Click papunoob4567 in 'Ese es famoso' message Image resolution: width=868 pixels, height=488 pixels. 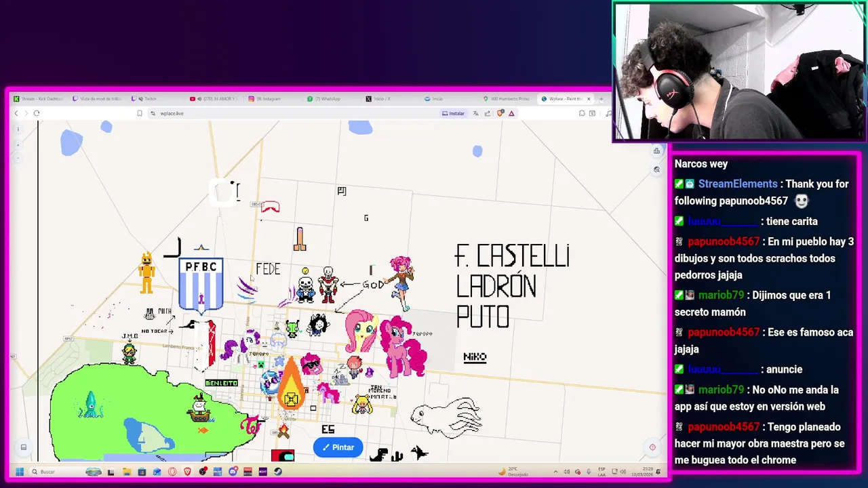pos(724,332)
